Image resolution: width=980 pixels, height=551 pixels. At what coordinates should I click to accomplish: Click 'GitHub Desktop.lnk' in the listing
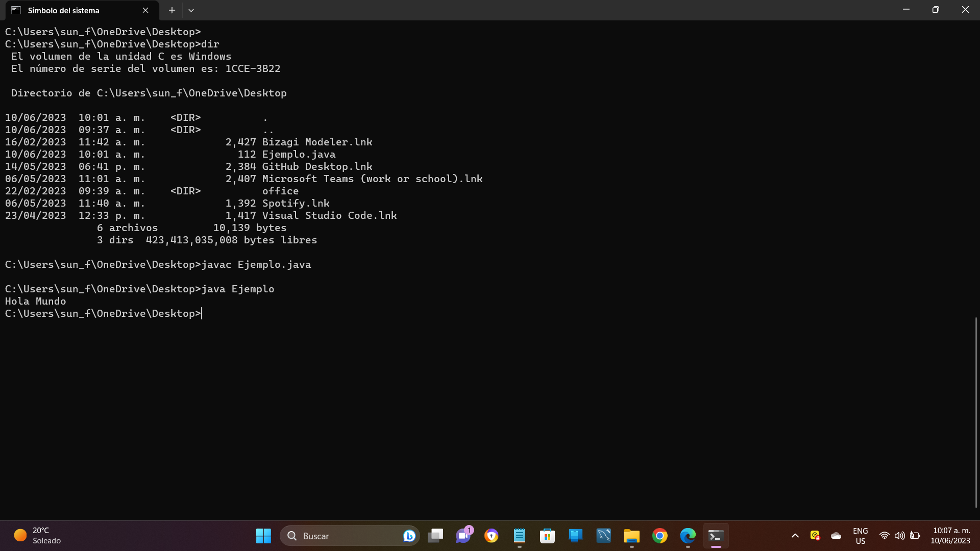[317, 166]
